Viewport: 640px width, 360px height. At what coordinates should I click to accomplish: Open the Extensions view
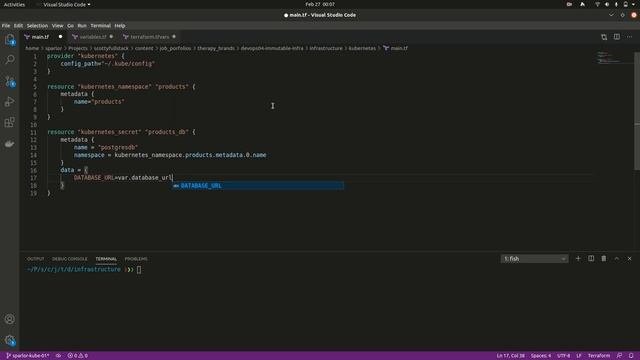tap(9, 122)
